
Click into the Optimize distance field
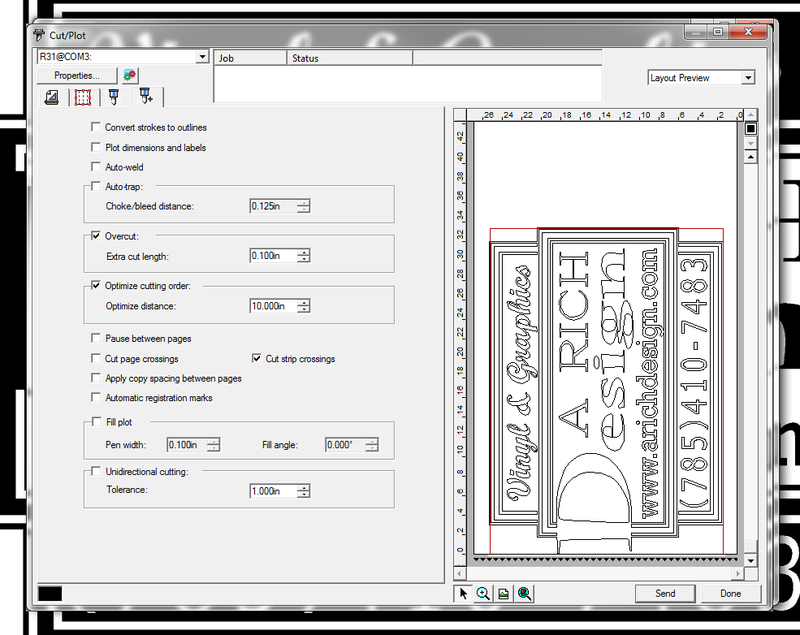pyautogui.click(x=273, y=306)
